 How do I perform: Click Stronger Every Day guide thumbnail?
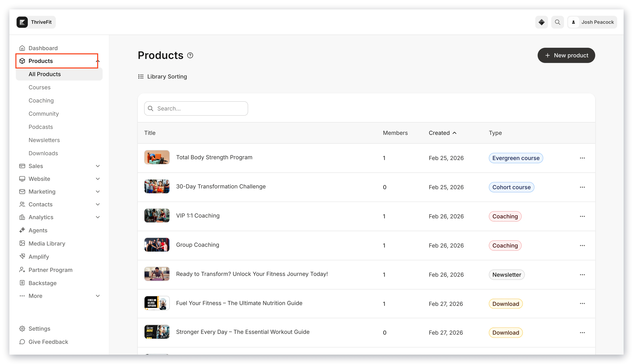point(157,332)
